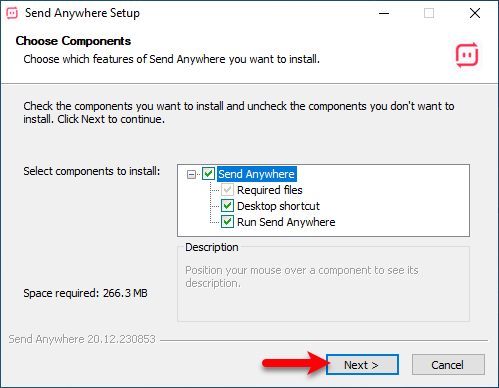Select the Required files tree label
The image size is (499, 388).
click(x=270, y=190)
